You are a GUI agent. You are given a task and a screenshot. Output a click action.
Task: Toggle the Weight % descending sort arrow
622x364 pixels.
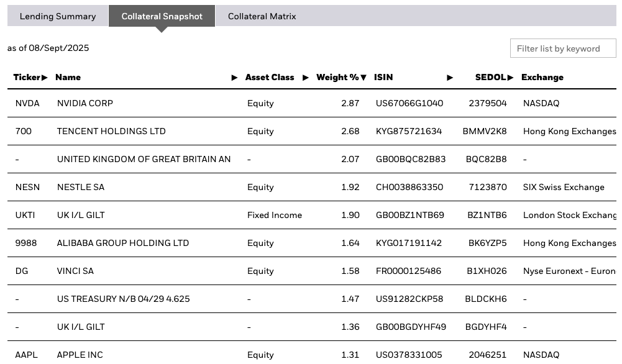(363, 78)
